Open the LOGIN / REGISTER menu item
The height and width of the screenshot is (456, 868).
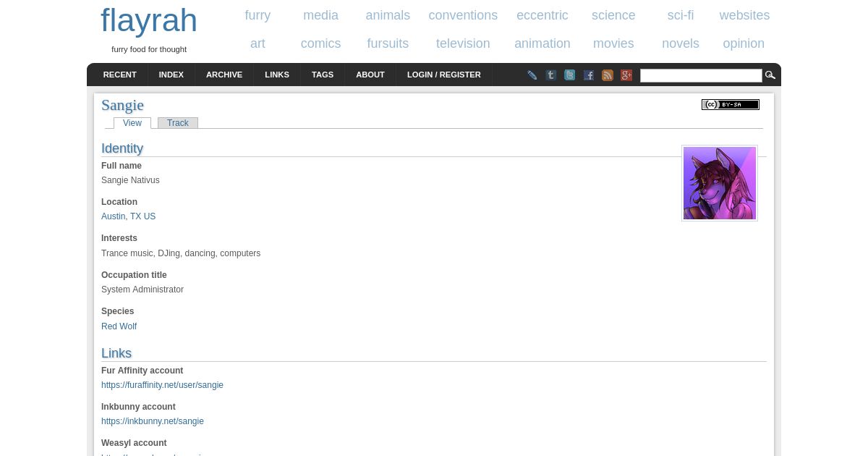click(444, 75)
